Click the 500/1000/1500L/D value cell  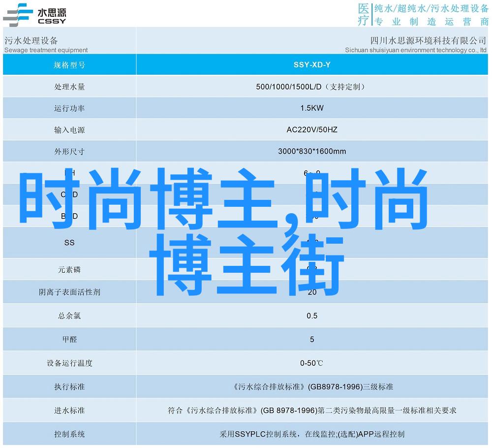[312, 87]
